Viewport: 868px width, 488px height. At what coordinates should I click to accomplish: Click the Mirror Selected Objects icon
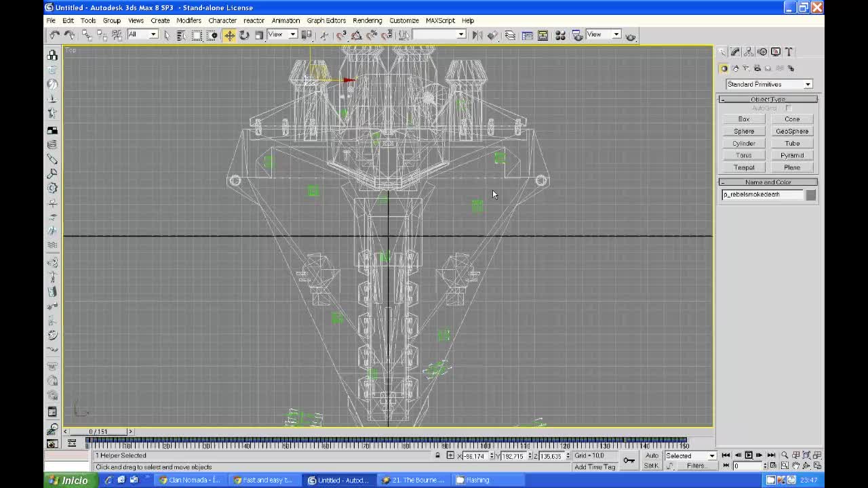click(477, 35)
